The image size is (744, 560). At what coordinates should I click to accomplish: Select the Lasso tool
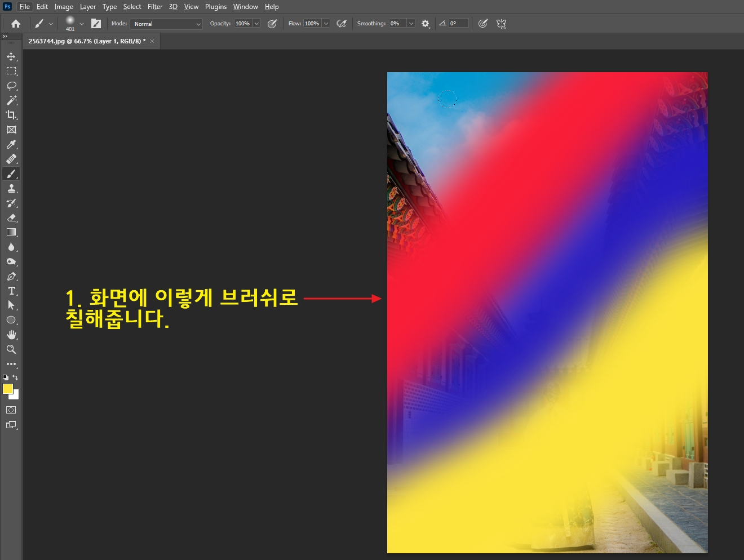coord(11,86)
